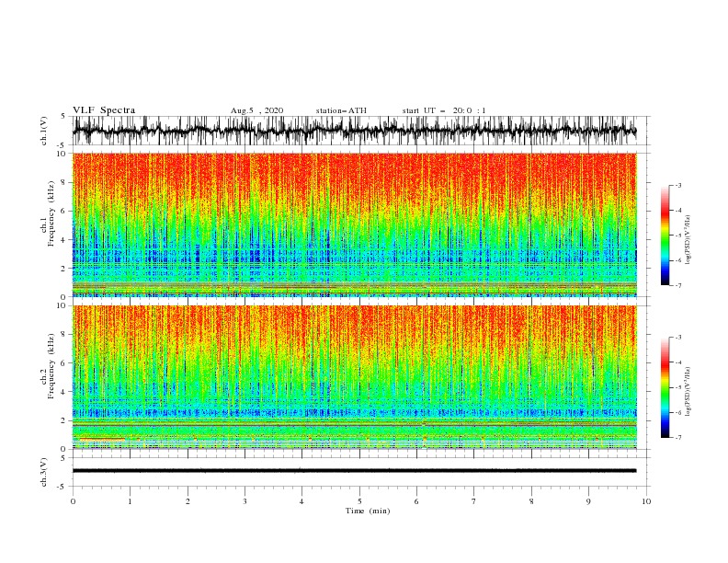Select the date text "Aug.5 , 2020"

(256, 110)
